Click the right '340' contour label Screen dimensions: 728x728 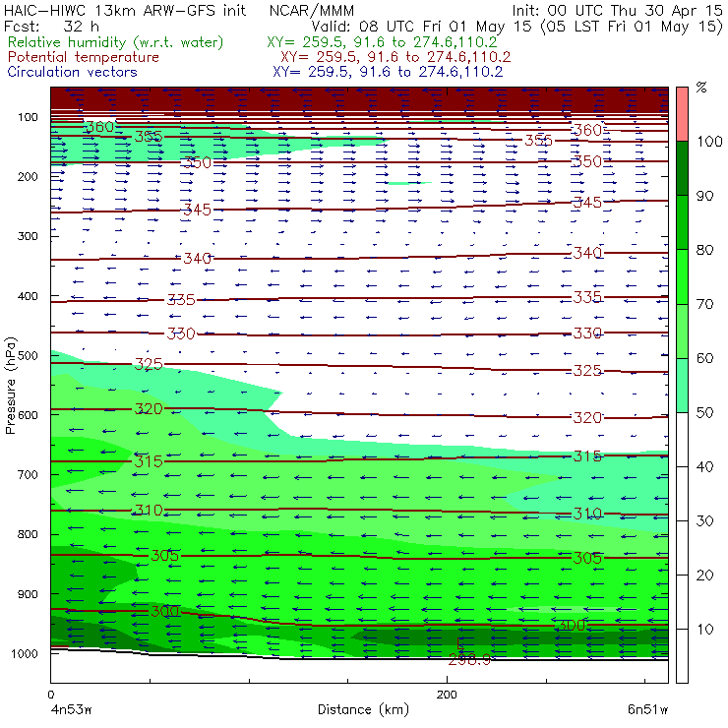click(x=587, y=253)
